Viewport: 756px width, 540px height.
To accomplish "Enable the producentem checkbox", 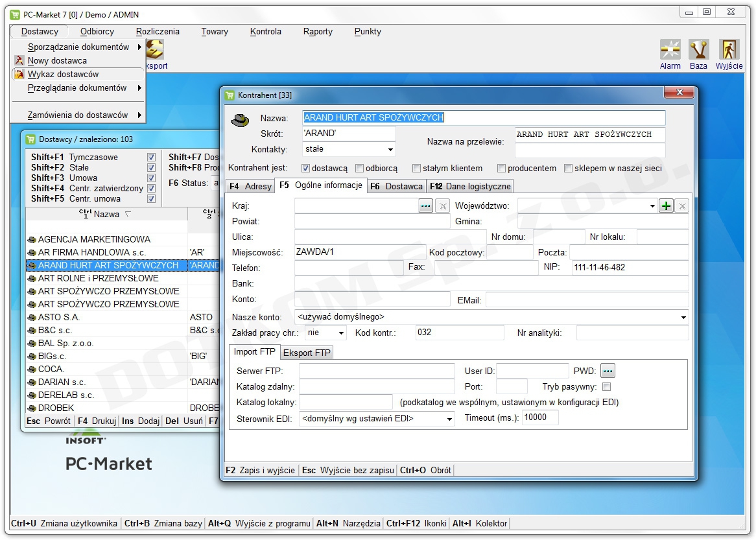I will (x=501, y=169).
